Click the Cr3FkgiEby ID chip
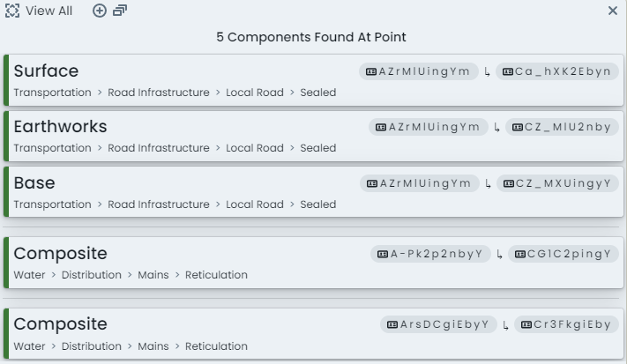This screenshot has width=627, height=364. coord(566,324)
